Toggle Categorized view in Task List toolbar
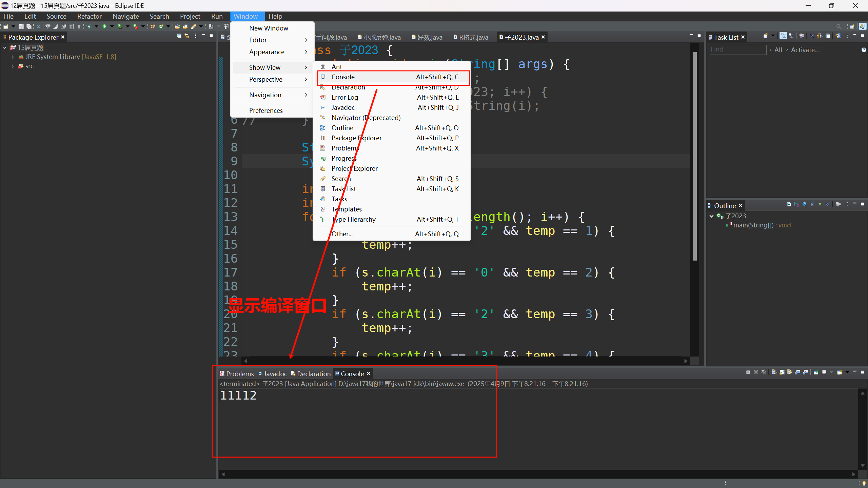This screenshot has height=488, width=868. point(783,36)
